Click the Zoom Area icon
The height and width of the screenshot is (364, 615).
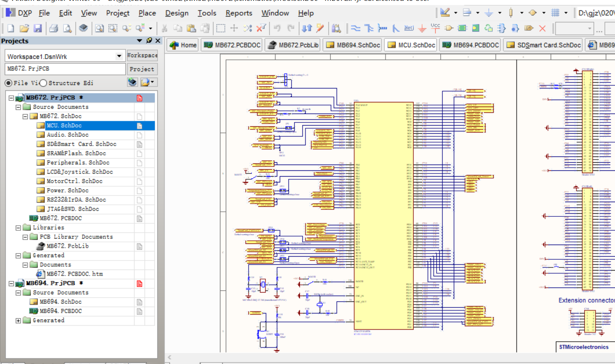tap(113, 28)
